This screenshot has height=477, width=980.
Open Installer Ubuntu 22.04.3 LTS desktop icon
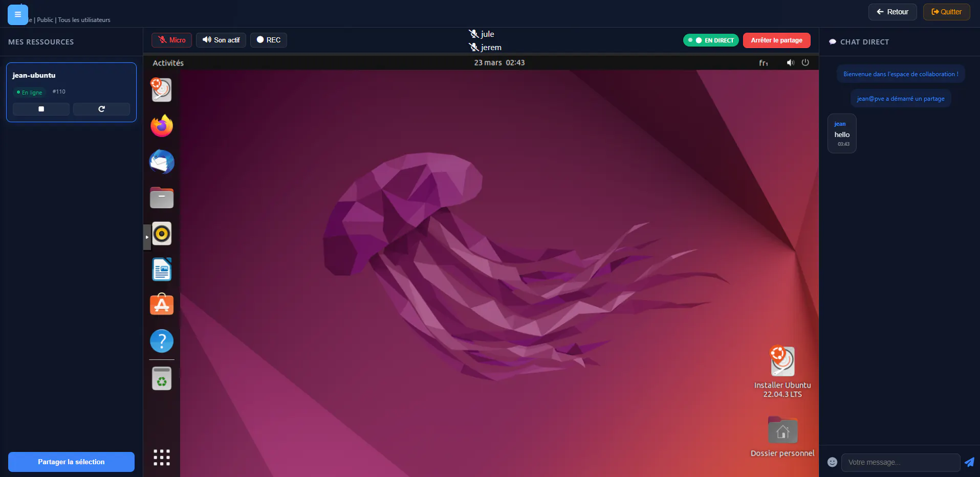[782, 372]
